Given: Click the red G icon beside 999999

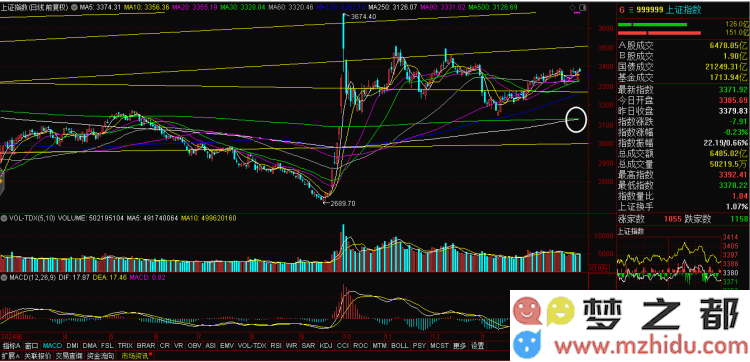Looking at the screenshot, I should [x=622, y=9].
